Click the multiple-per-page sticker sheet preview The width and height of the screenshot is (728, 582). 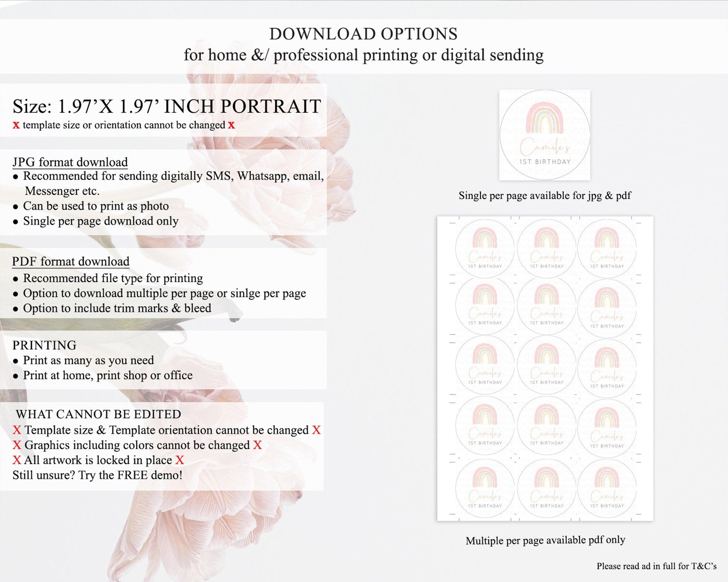tap(545, 369)
